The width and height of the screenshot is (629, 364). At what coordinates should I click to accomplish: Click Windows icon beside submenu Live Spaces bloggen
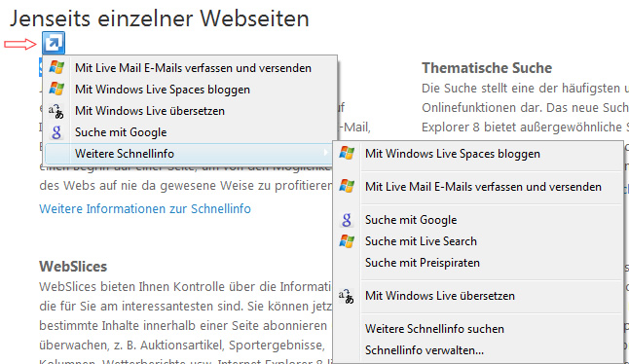[347, 153]
